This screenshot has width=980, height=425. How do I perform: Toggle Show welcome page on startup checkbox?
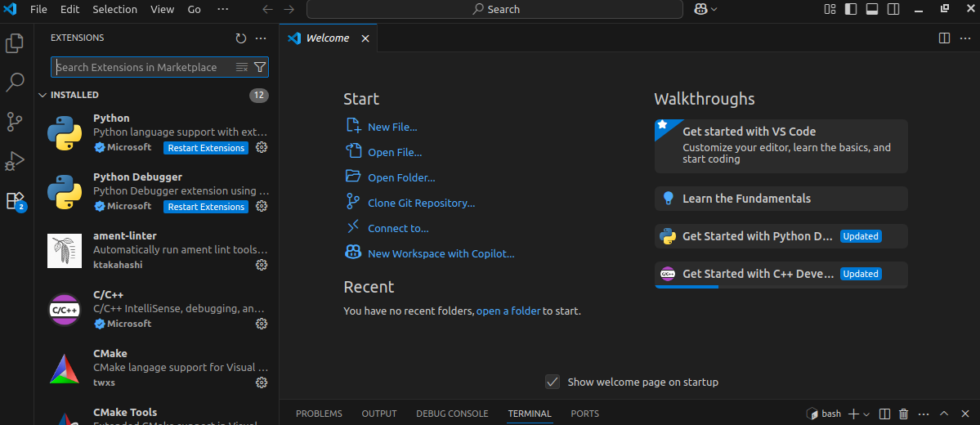553,382
